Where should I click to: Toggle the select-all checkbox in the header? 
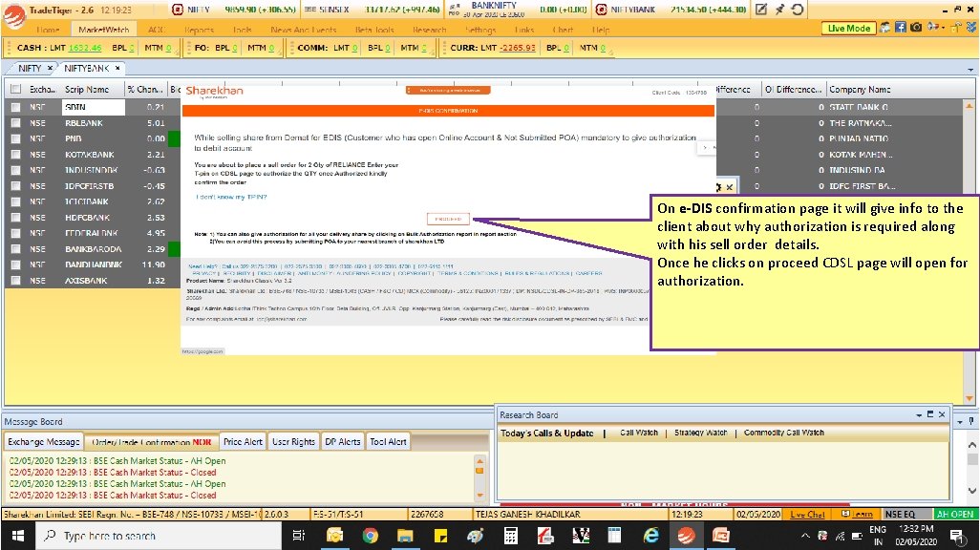15,90
